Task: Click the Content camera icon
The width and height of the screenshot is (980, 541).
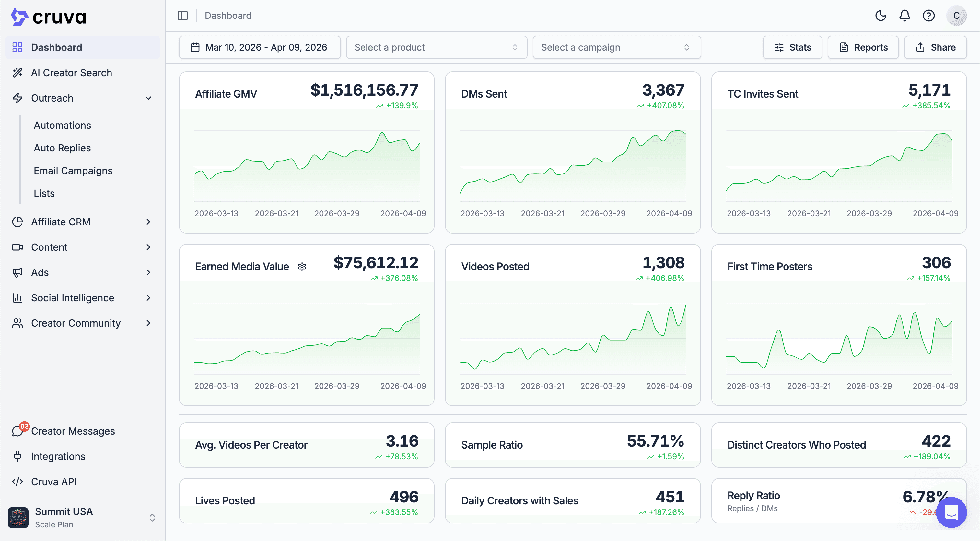Action: click(18, 247)
